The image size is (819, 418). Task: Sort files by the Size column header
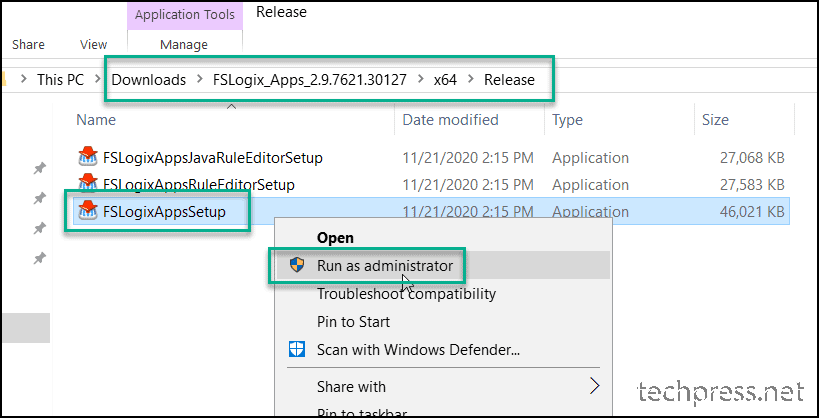coord(715,120)
